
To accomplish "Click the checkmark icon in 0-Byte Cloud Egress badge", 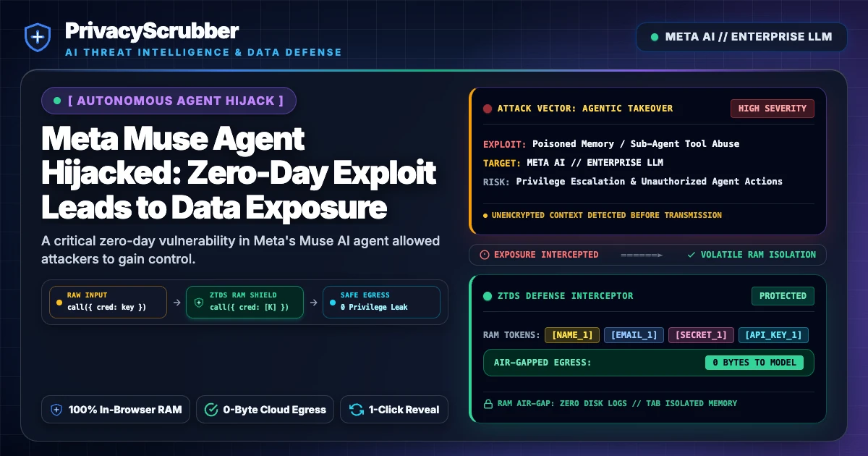I will pos(211,410).
